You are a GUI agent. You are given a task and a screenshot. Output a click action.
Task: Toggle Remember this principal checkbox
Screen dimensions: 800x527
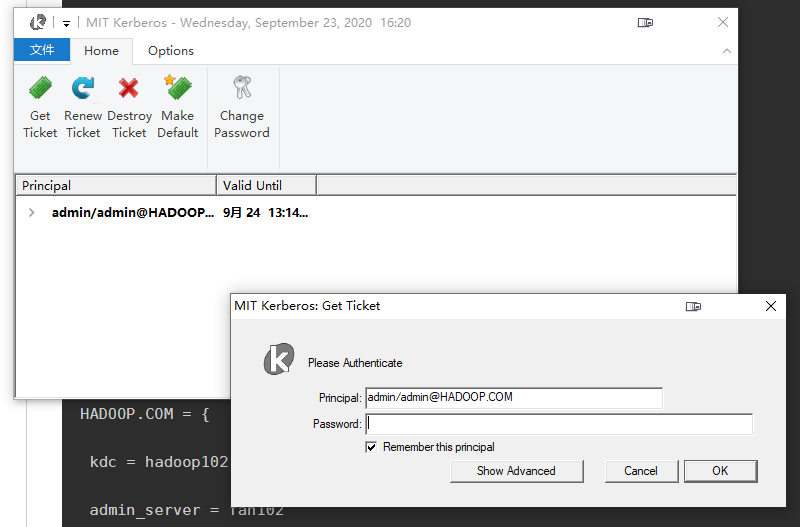point(371,447)
